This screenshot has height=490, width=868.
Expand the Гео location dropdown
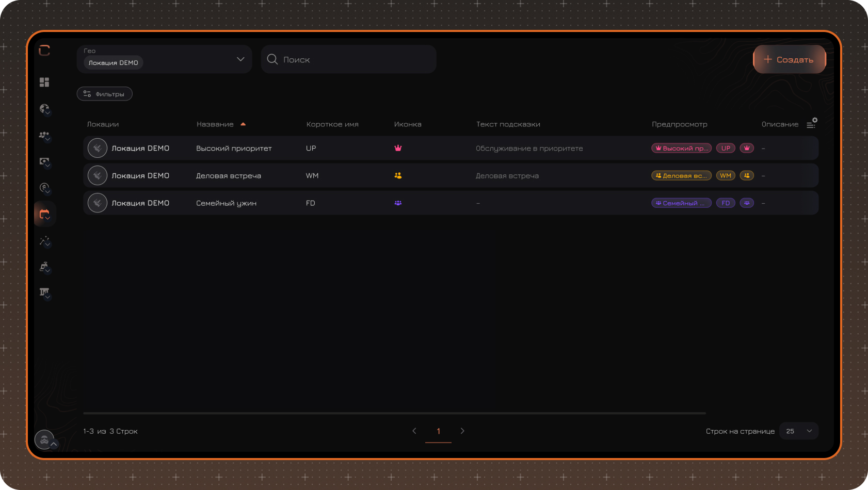pos(240,59)
